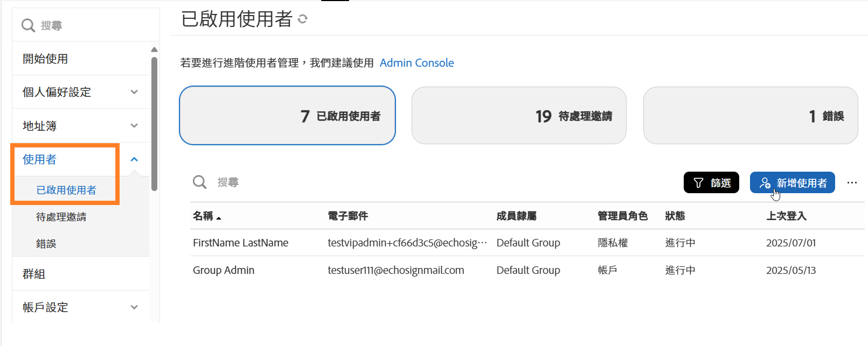This screenshot has width=868, height=346.
Task: Click the 名稱 column sort arrow
Action: (219, 217)
